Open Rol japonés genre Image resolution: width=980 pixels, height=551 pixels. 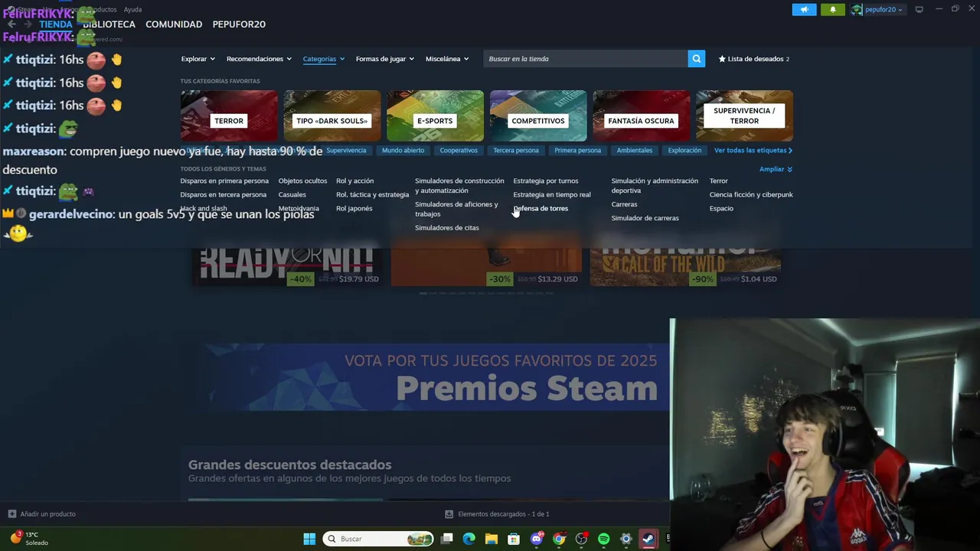pos(354,208)
